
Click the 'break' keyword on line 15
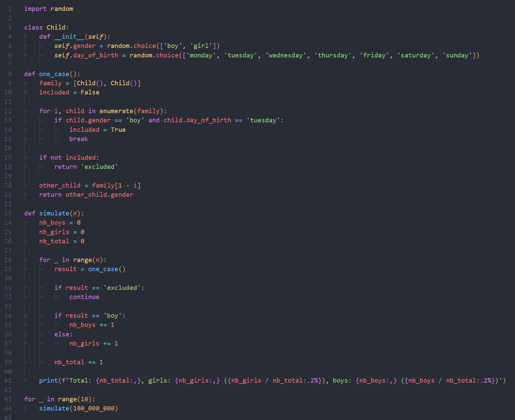click(x=79, y=139)
